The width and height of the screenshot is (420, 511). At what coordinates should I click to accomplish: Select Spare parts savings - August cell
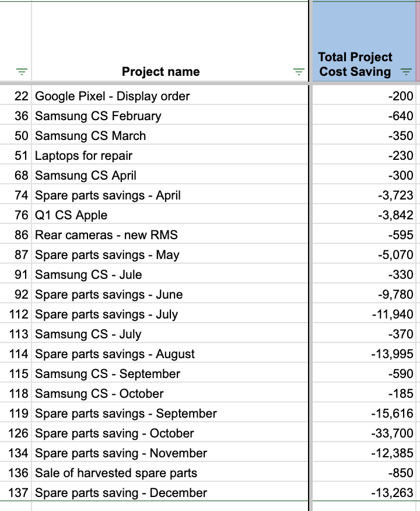pos(170,354)
